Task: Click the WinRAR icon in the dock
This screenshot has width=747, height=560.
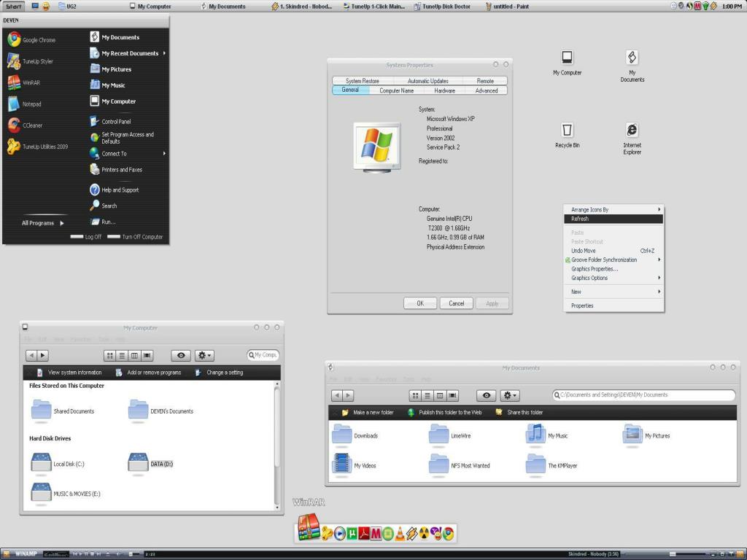Action: point(308,528)
